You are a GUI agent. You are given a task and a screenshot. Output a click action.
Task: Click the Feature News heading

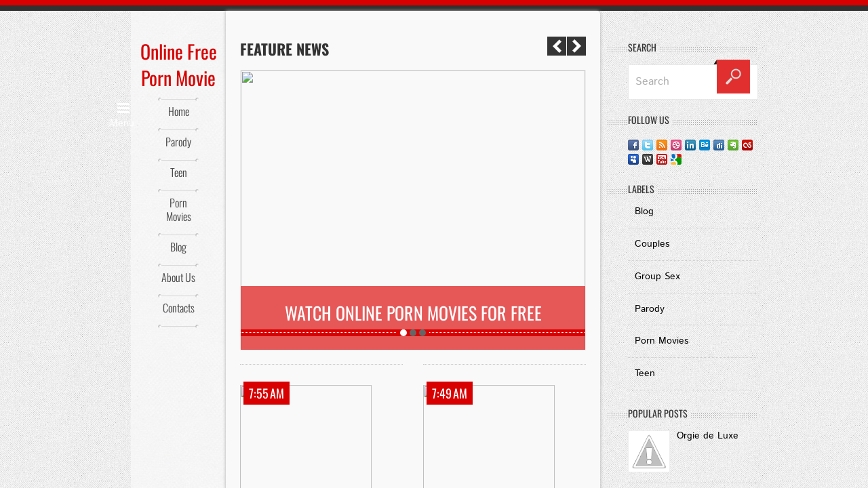pyautogui.click(x=285, y=49)
